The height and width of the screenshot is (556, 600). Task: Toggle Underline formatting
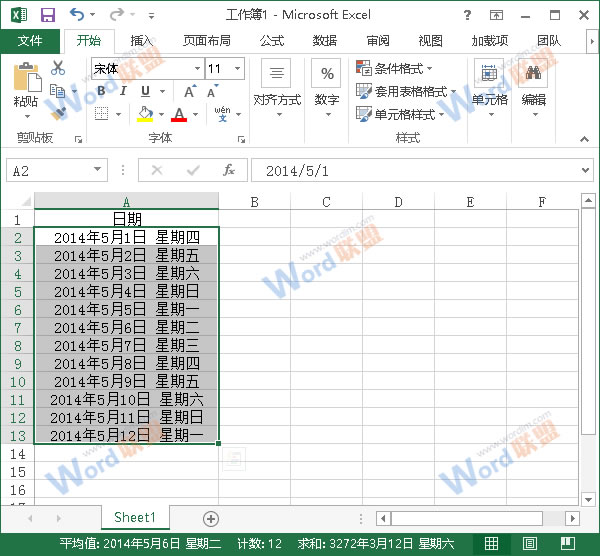[x=145, y=91]
